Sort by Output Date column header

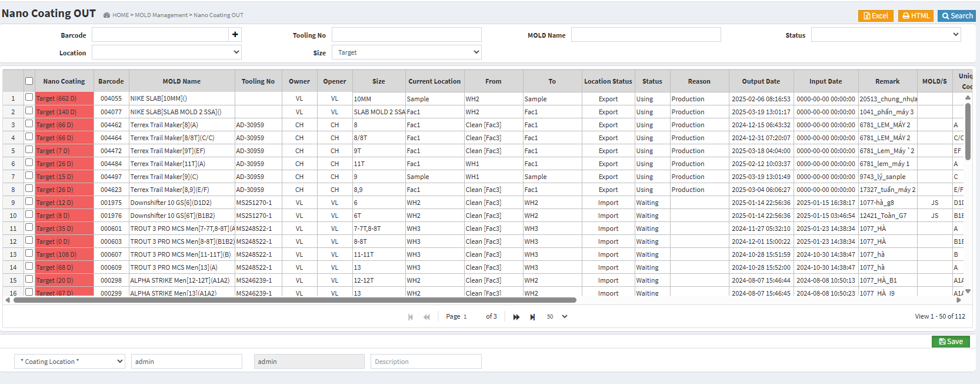[x=761, y=81]
